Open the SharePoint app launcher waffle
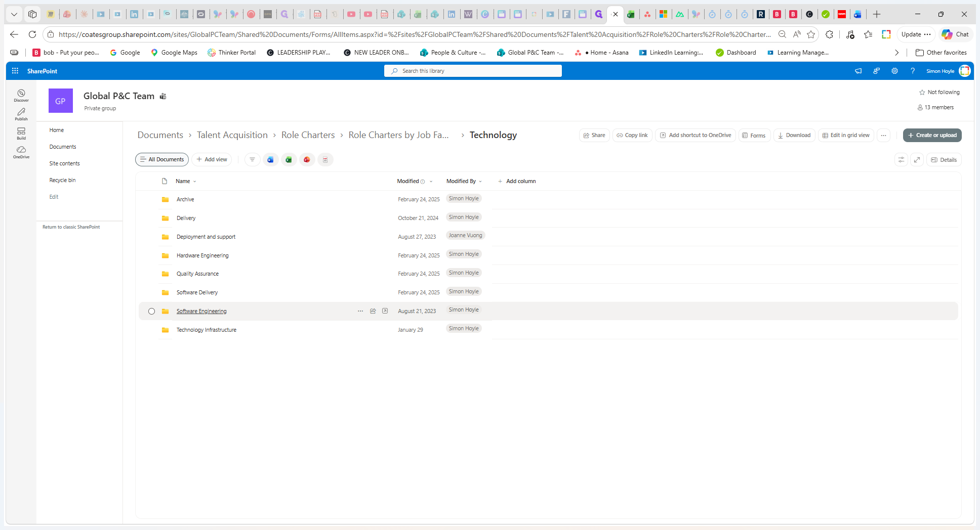This screenshot has height=530, width=980. click(15, 71)
